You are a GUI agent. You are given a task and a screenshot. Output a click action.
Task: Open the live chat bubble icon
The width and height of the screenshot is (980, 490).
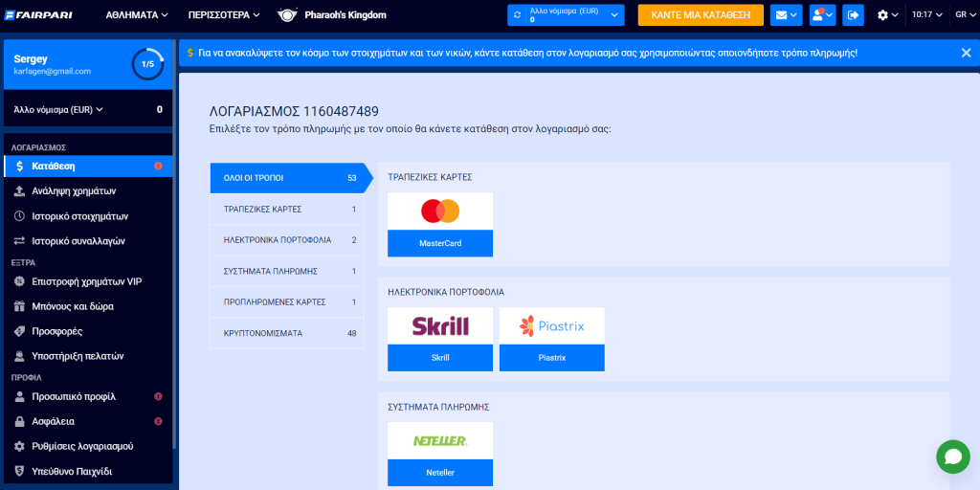(953, 457)
